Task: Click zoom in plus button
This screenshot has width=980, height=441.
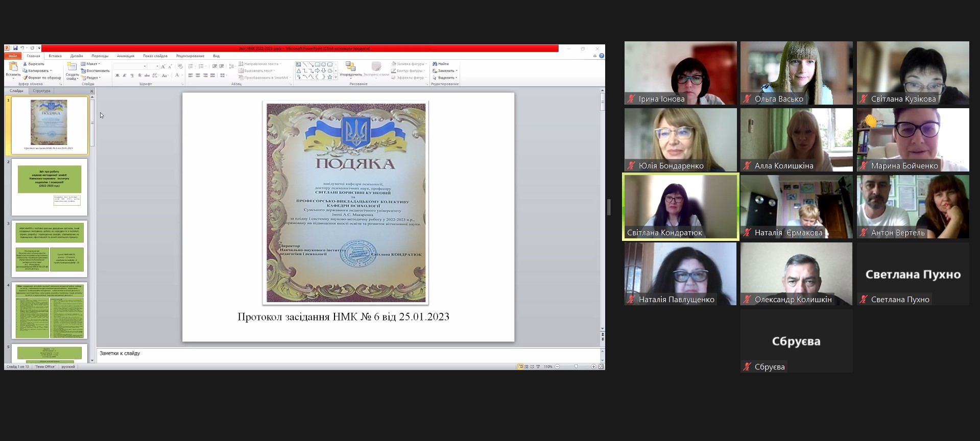Action: click(593, 366)
